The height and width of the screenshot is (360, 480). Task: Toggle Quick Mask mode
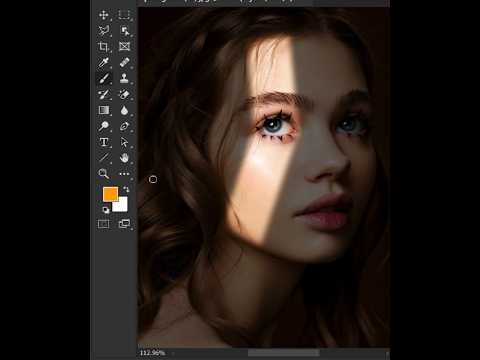click(103, 224)
